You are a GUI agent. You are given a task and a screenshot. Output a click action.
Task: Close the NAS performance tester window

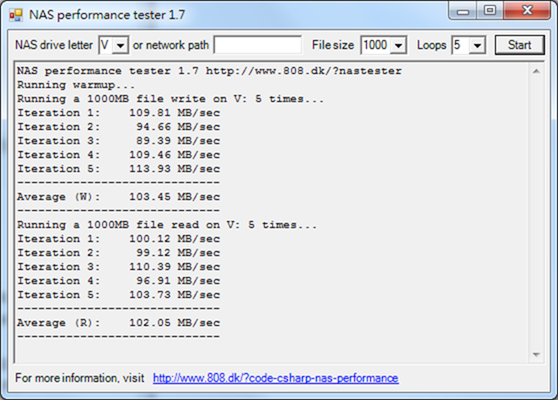coord(527,11)
